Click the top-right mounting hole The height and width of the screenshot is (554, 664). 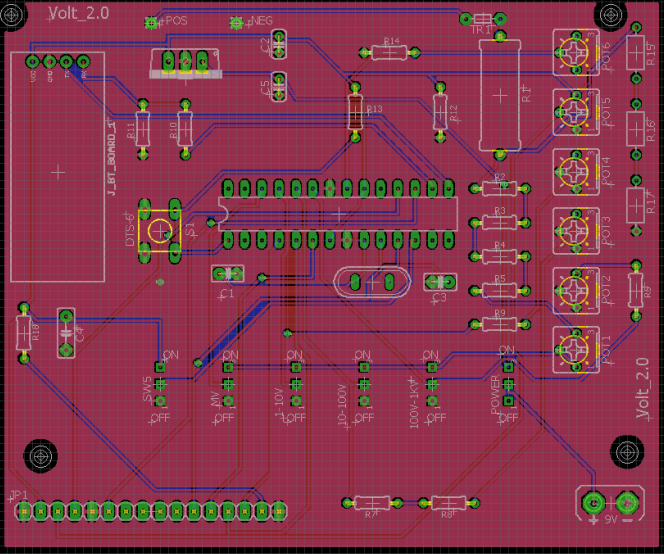(610, 14)
